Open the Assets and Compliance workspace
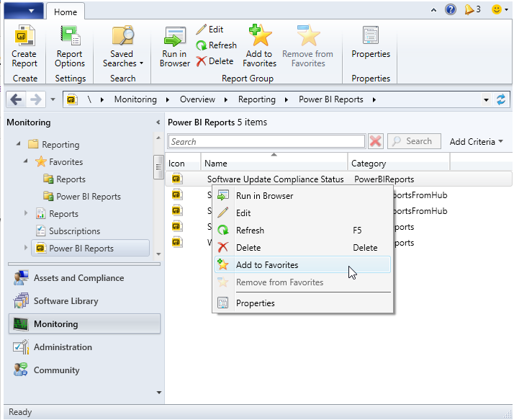Screen dimensions: 514x420 (x=84, y=278)
